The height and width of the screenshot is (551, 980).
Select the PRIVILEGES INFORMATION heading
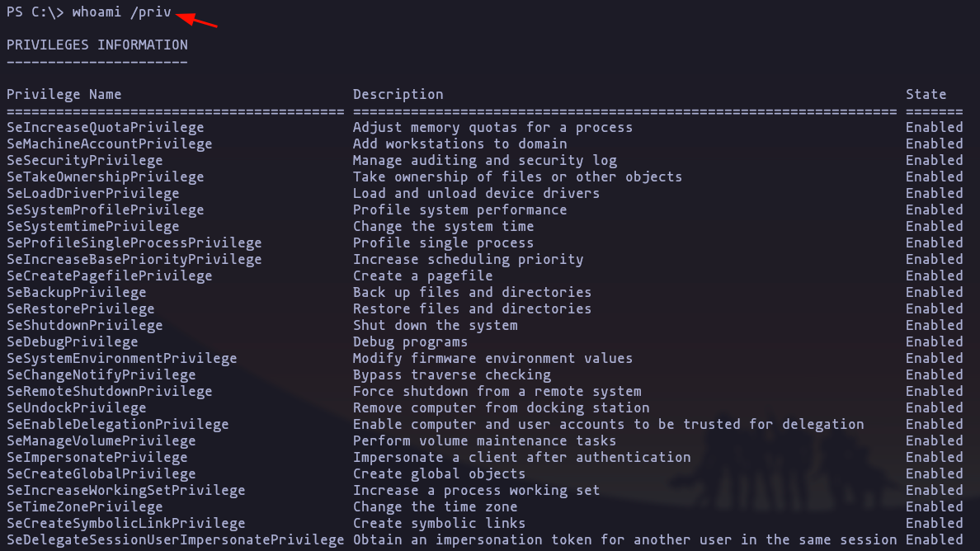click(97, 45)
